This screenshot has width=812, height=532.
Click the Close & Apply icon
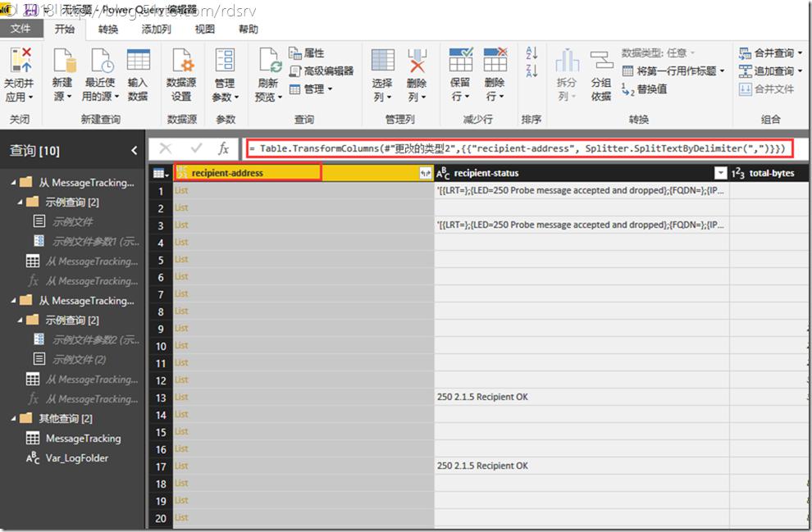(x=21, y=60)
